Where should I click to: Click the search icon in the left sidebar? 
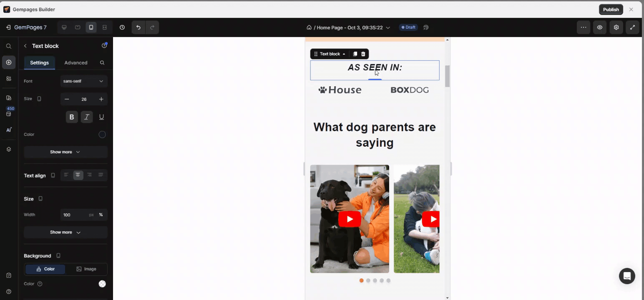click(8, 46)
